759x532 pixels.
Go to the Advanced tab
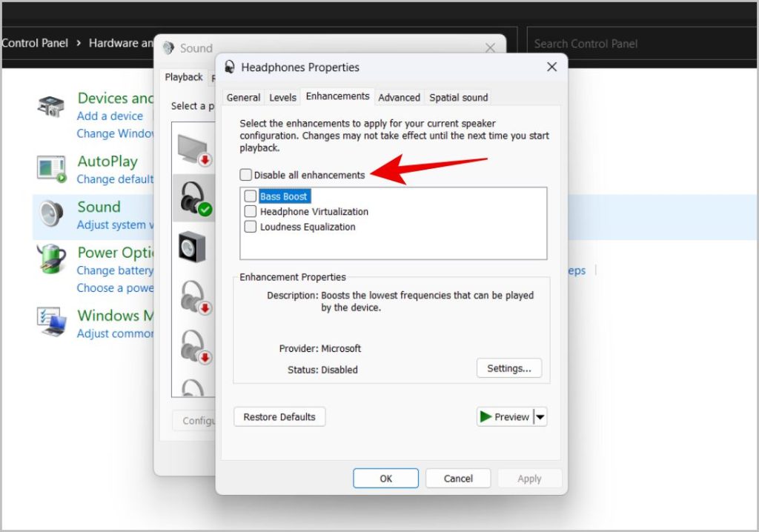[x=399, y=97]
